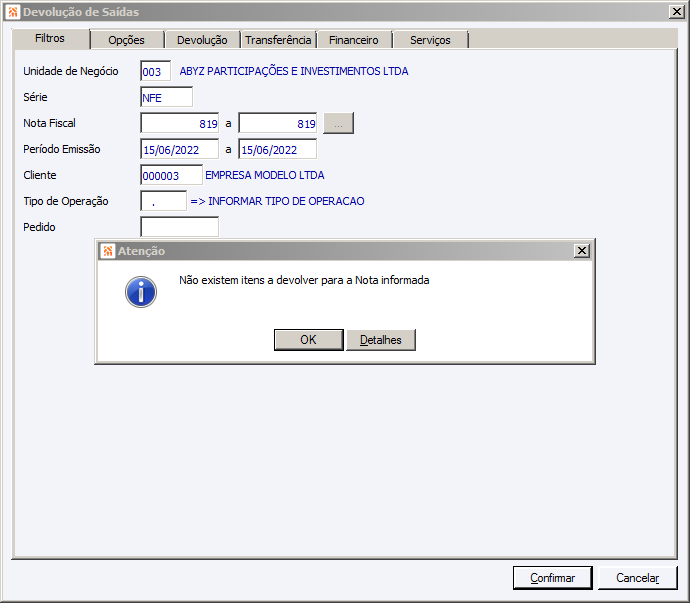Viewport: 690px width, 603px height.
Task: Click the empty Pedido field
Action: pos(180,227)
